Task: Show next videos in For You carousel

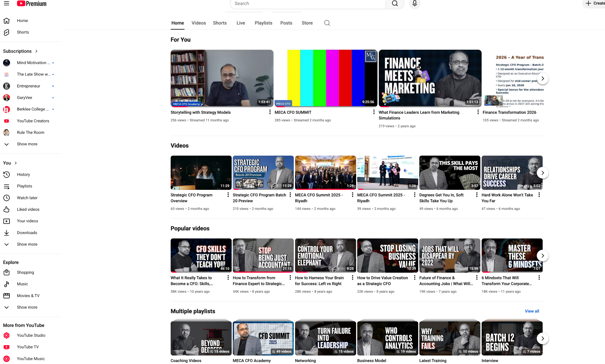Action: (x=542, y=79)
